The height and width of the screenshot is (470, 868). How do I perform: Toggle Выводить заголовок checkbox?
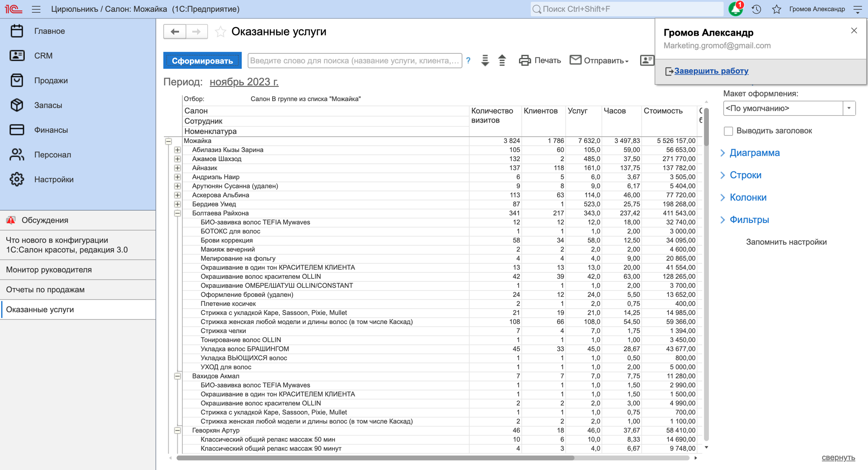728,131
